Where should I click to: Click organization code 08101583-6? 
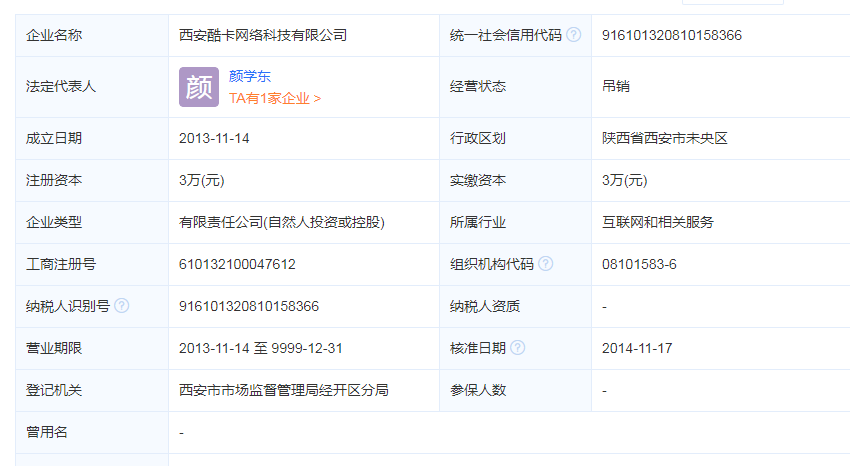(639, 264)
